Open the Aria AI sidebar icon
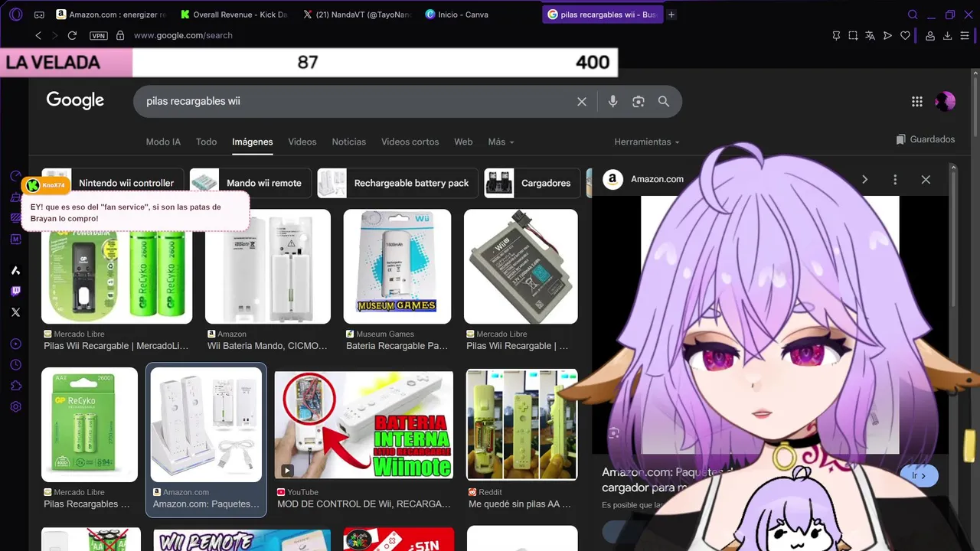The height and width of the screenshot is (551, 980). 15,270
